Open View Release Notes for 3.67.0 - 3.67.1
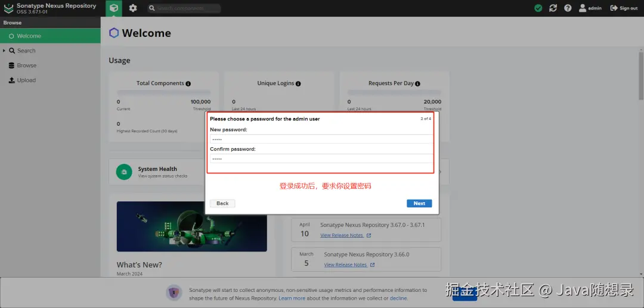The width and height of the screenshot is (644, 308). point(342,235)
